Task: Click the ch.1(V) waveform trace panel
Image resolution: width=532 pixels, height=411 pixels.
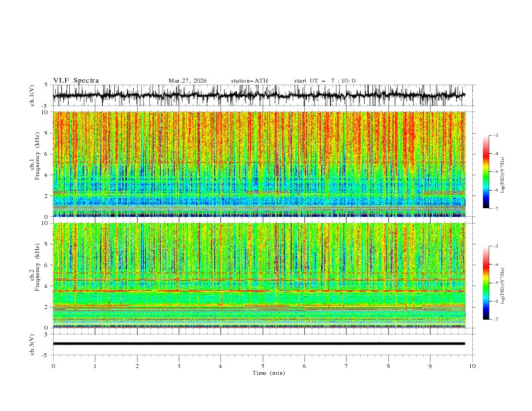Action: tap(263, 95)
